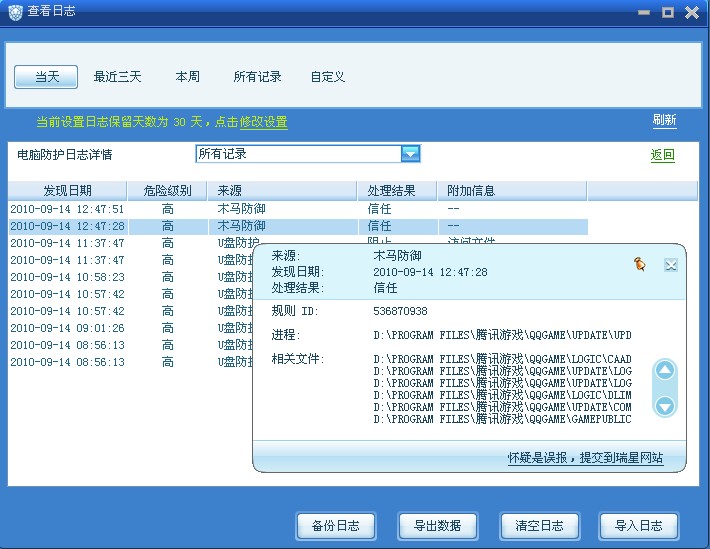Open the 自定义 time range tab
Image resolution: width=710 pixels, height=549 pixels.
(x=328, y=77)
